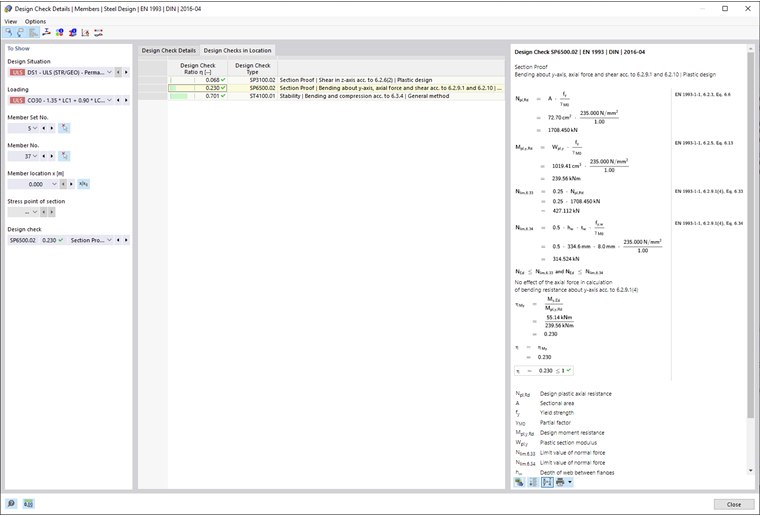Click the highlighted result diagram toolbar icon

(33, 32)
